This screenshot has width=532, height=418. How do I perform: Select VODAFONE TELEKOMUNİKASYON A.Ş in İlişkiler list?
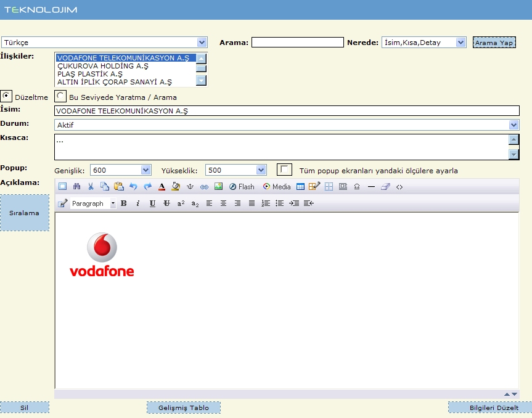coord(126,58)
